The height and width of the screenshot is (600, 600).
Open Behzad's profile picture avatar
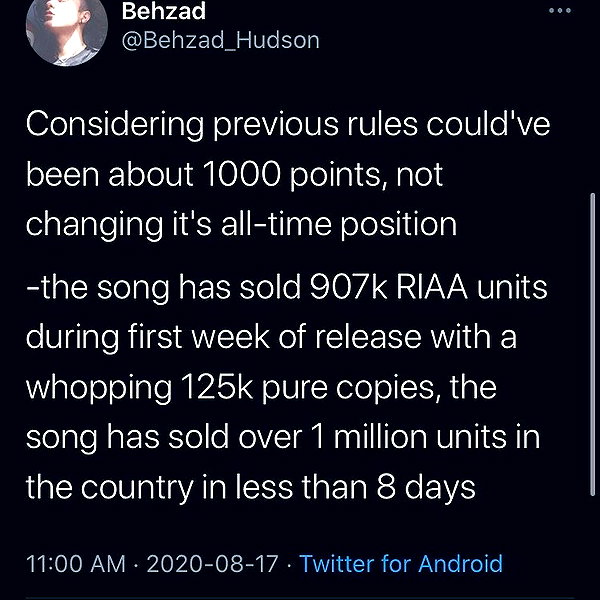coord(67,29)
